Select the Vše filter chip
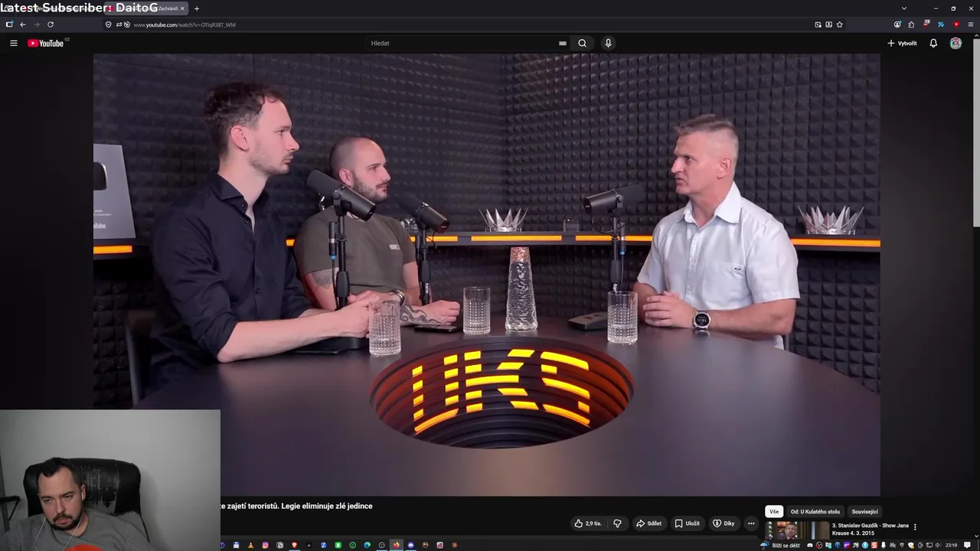The width and height of the screenshot is (980, 551). click(x=774, y=511)
